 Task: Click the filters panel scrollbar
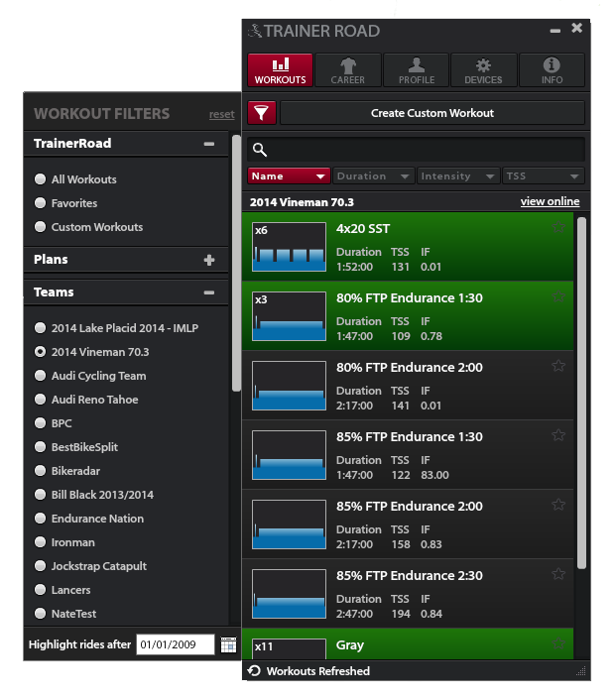pos(236,263)
